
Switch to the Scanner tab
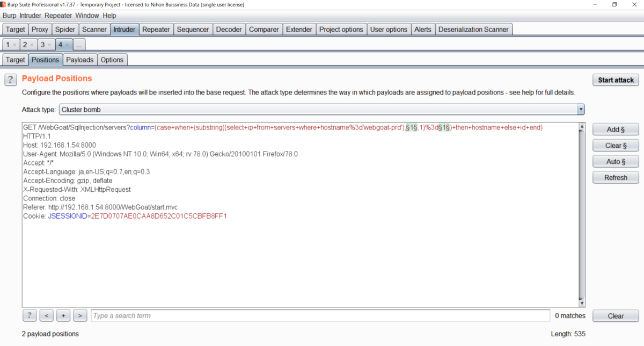[x=94, y=29]
